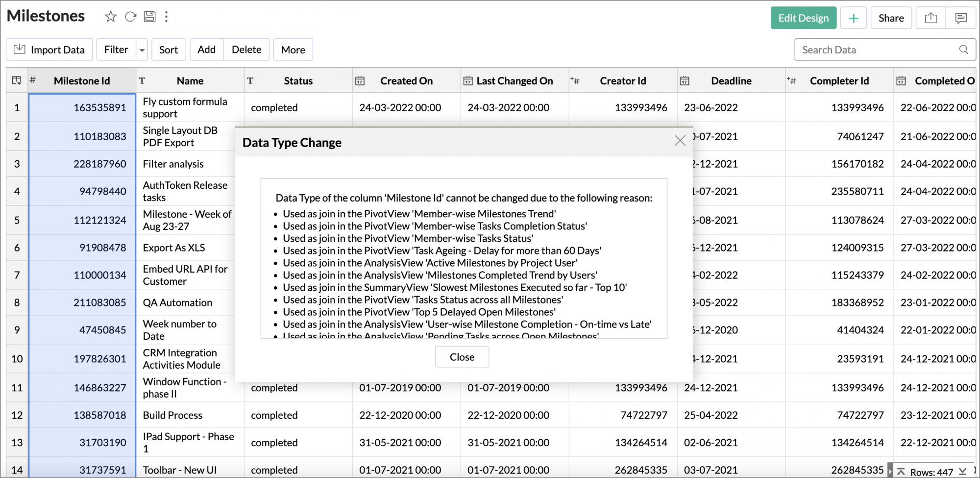Screen dimensions: 980x478
Task: Click the Edit Design button
Action: (x=803, y=18)
